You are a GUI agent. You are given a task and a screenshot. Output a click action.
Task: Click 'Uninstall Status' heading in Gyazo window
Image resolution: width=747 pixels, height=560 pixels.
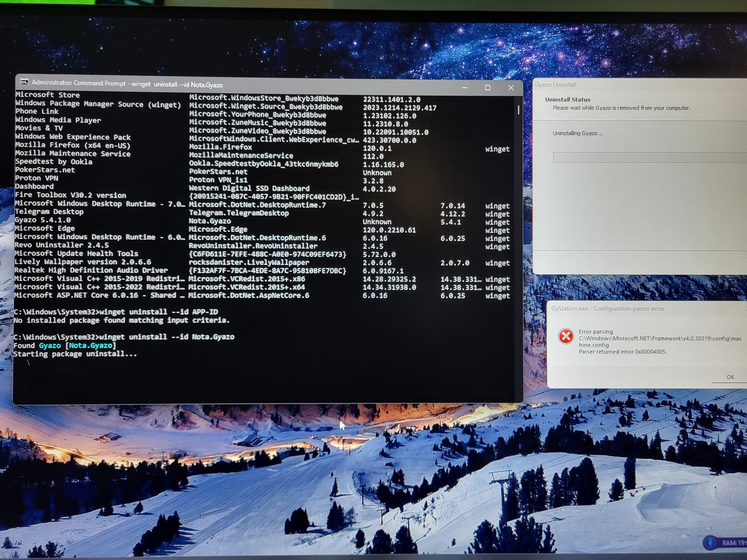[x=568, y=99]
